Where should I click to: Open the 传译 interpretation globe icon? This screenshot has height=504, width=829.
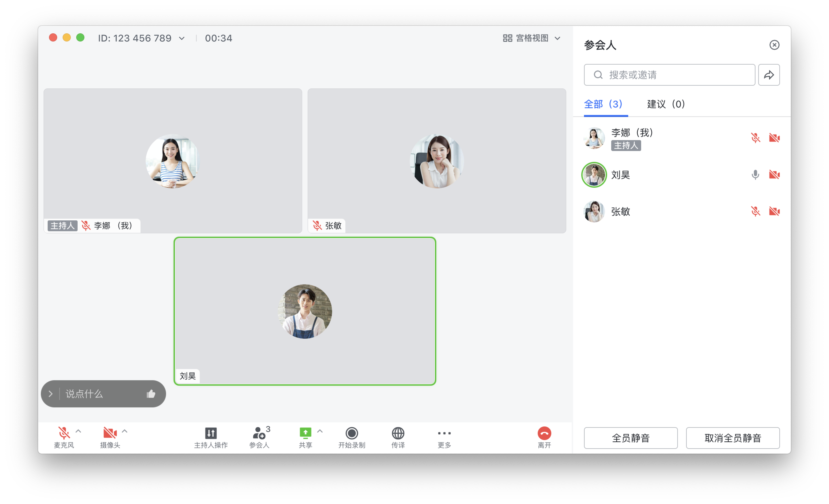click(x=398, y=433)
